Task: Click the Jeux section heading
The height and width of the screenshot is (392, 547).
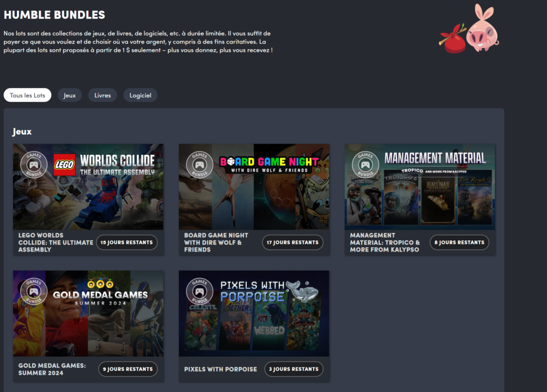Action: coord(22,131)
